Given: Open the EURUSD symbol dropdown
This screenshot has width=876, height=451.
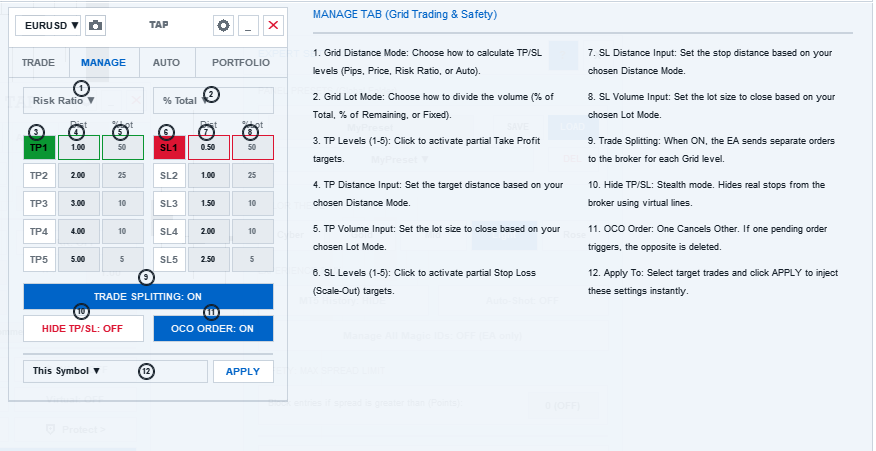Looking at the screenshot, I should [x=48, y=26].
